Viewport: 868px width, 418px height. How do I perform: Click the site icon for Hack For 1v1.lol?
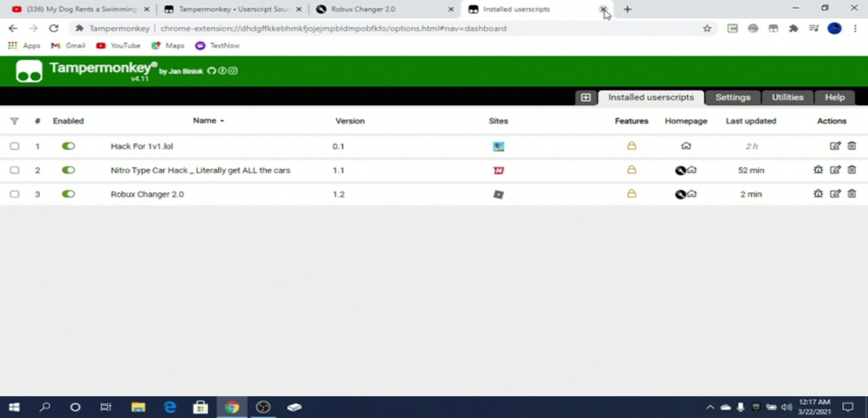coord(498,147)
